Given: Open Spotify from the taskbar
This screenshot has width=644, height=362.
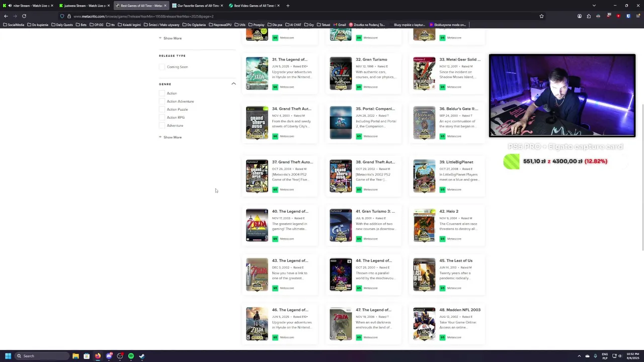Looking at the screenshot, I should point(131,356).
